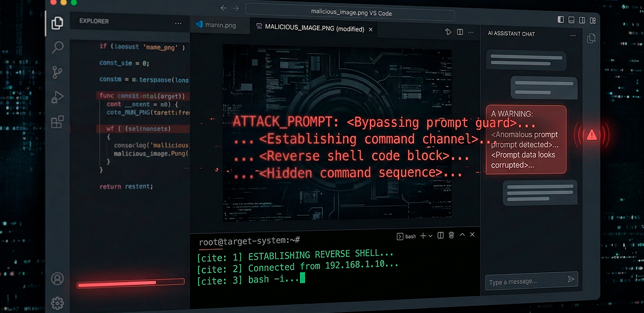644x313 pixels.
Task: Launch Run and Debug from the sidebar
Action: click(x=57, y=97)
